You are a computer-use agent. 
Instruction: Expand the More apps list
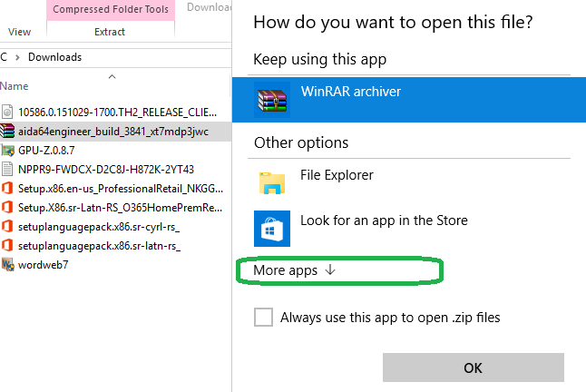pyautogui.click(x=295, y=270)
